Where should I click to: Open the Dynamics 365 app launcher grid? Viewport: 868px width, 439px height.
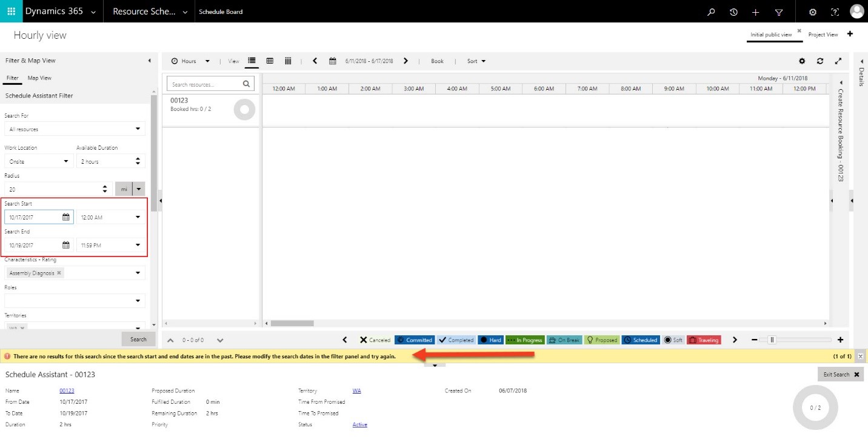click(11, 12)
